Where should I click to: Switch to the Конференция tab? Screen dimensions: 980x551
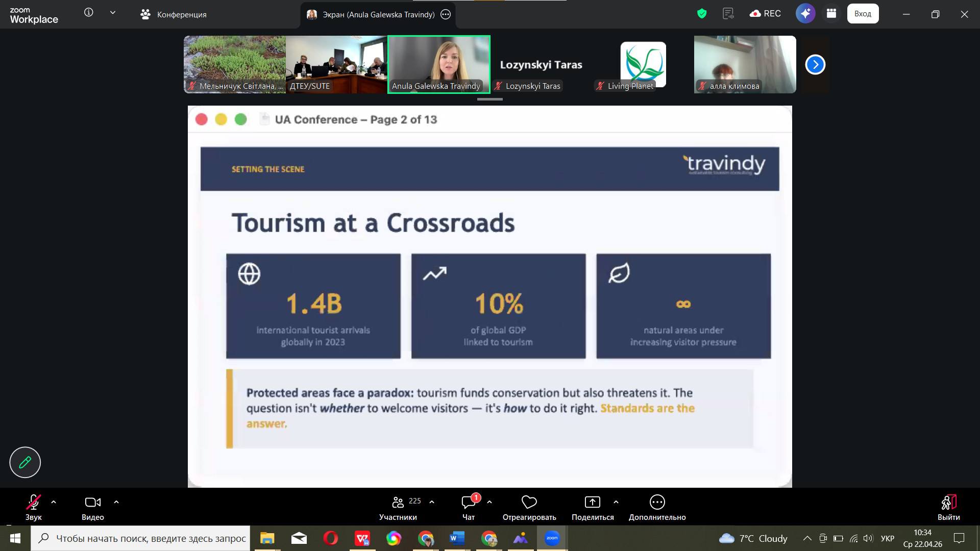(x=174, y=14)
